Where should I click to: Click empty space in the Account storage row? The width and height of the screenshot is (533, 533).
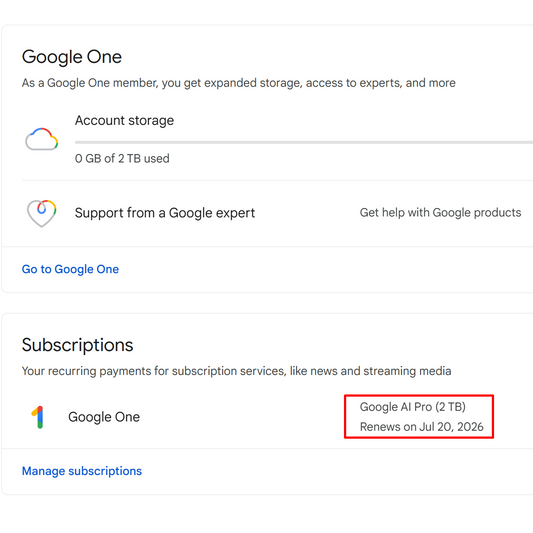(x=340, y=160)
